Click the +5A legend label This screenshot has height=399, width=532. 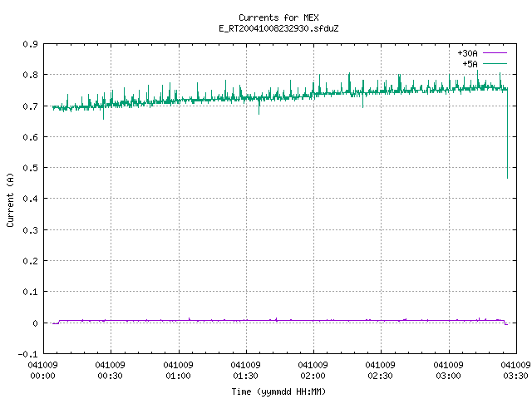tap(470, 64)
